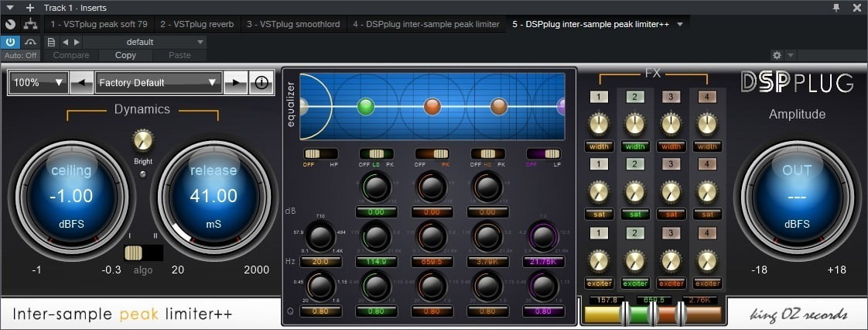
Task: Toggle the plugin power bypass button
Action: (11, 42)
